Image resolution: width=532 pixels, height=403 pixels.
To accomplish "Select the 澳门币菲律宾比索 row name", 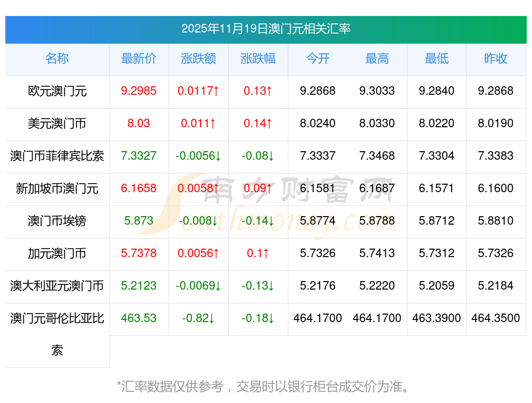I will [57, 156].
